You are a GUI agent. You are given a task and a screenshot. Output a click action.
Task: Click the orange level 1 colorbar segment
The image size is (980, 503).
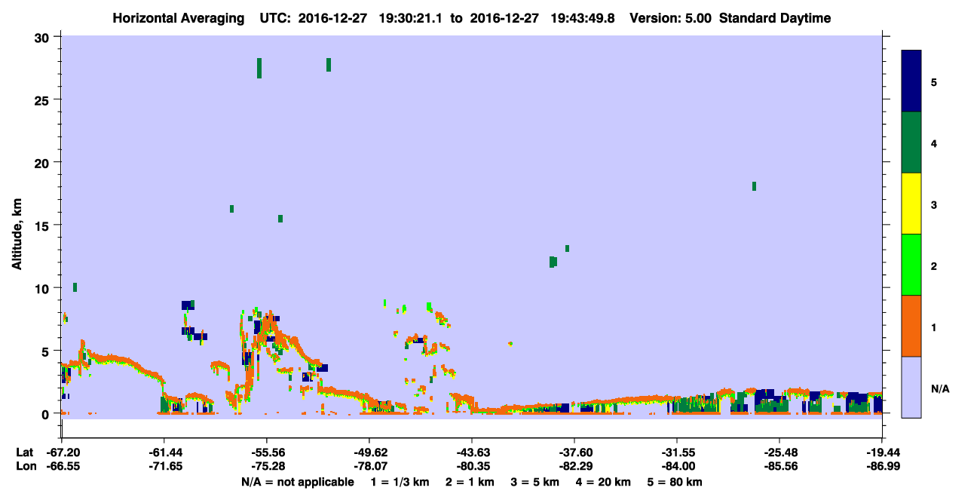[911, 326]
